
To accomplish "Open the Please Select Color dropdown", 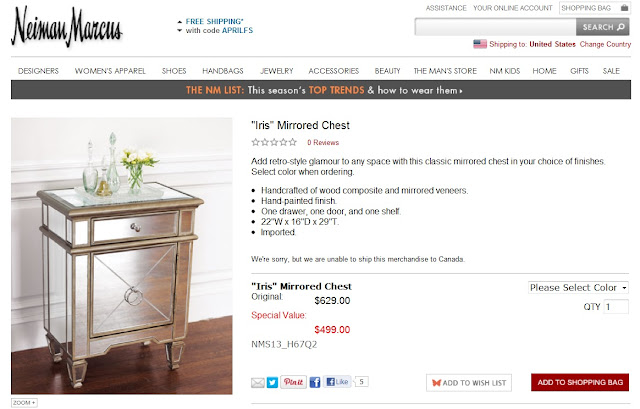I will tap(578, 287).
